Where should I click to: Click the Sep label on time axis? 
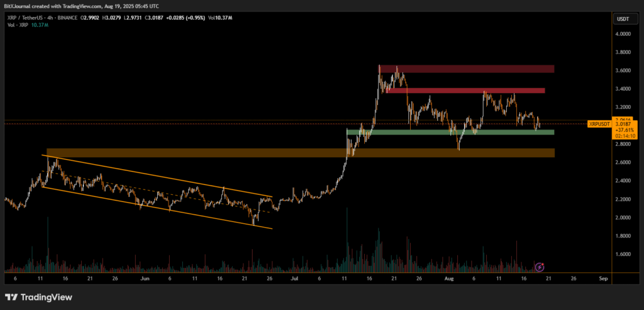[x=603, y=277]
